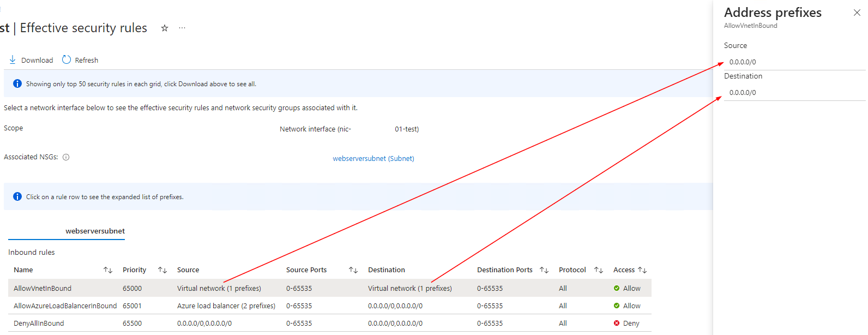This screenshot has width=868, height=335.
Task: Click the info icon in the top 50 rules banner
Action: pos(17,83)
